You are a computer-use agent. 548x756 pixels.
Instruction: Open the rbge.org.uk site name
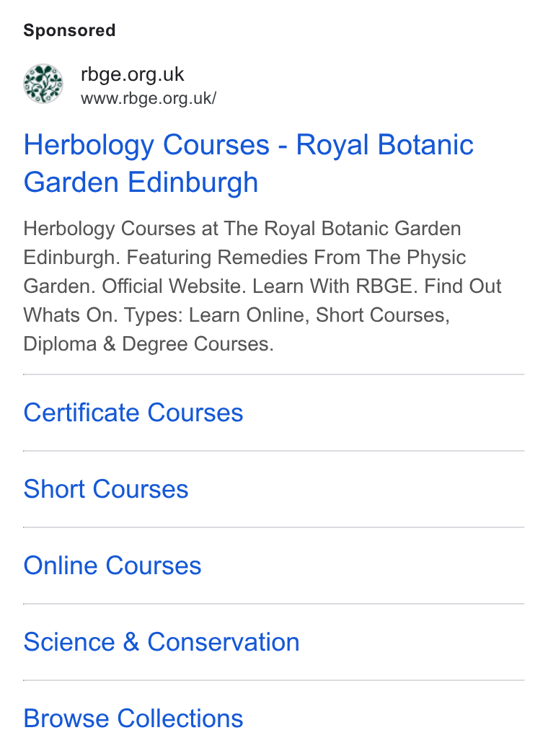[133, 74]
